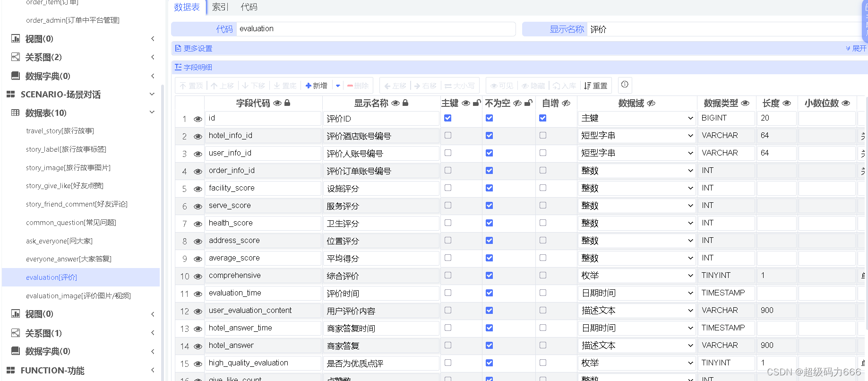This screenshot has height=381, width=868.
Task: Edit length cell 900 for hotel_answer row
Action: coord(776,346)
